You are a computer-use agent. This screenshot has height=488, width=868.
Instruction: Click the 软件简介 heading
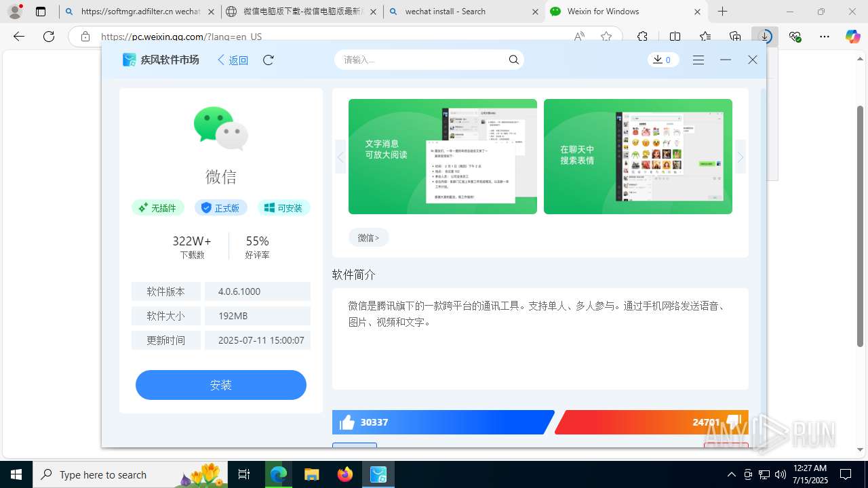tap(354, 274)
